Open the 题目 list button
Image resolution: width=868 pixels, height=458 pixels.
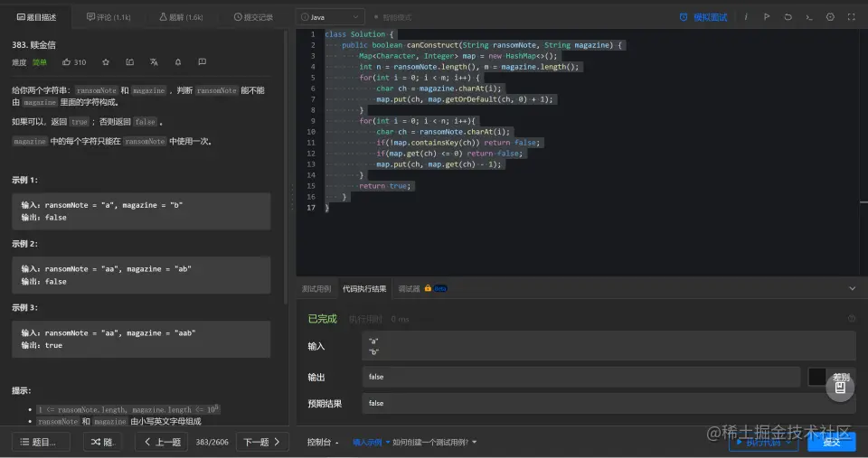click(41, 442)
